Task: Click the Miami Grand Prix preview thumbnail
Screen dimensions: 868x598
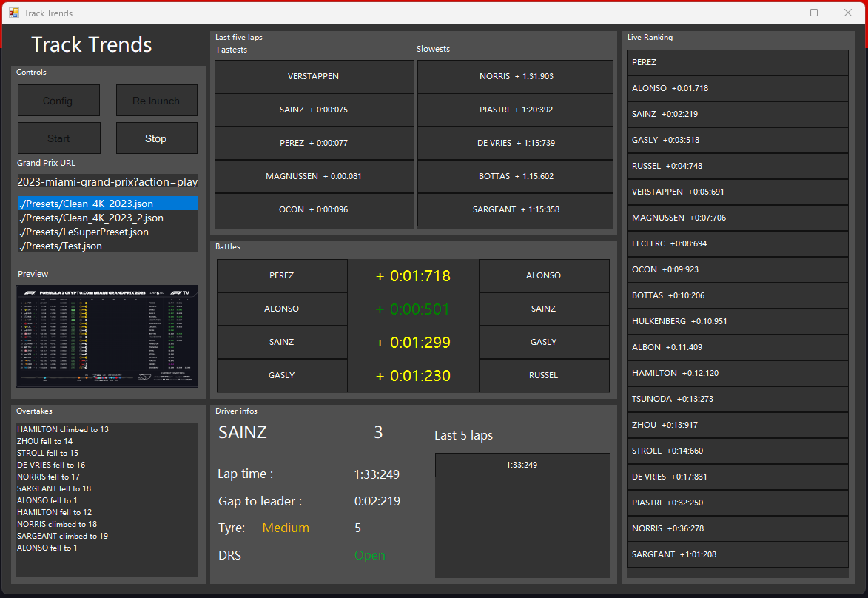Action: point(107,336)
